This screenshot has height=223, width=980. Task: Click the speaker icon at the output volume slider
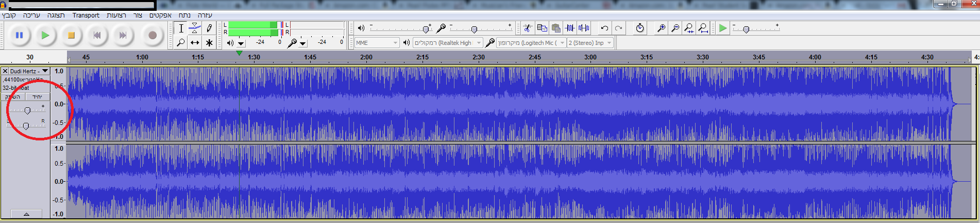tap(361, 28)
